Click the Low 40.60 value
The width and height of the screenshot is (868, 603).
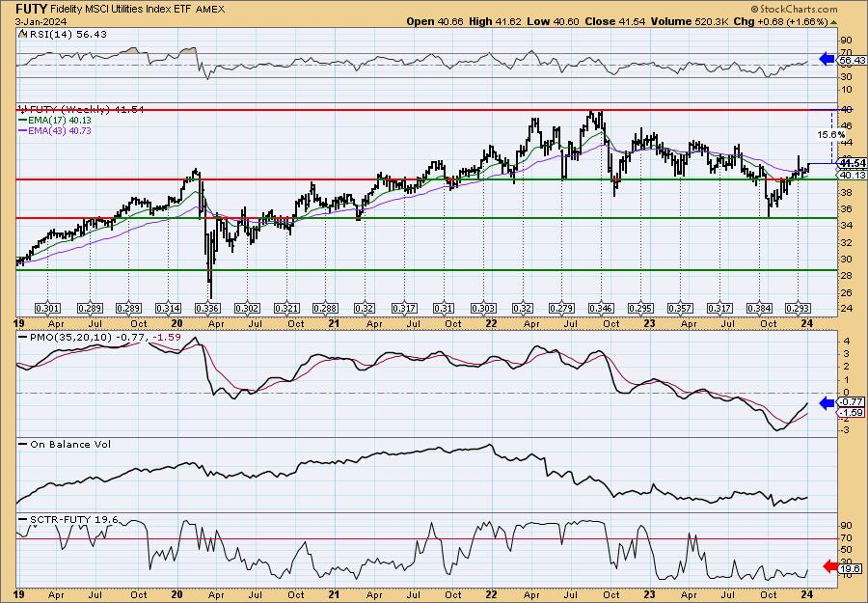point(552,21)
